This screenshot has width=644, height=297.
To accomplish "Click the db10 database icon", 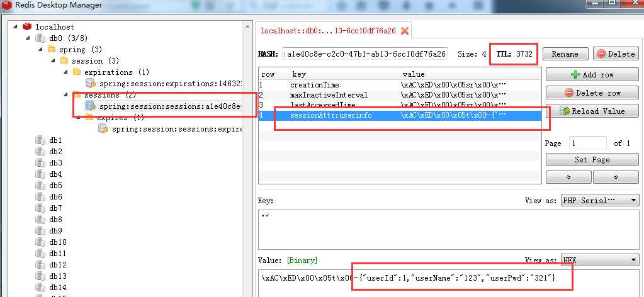I will coord(40,242).
